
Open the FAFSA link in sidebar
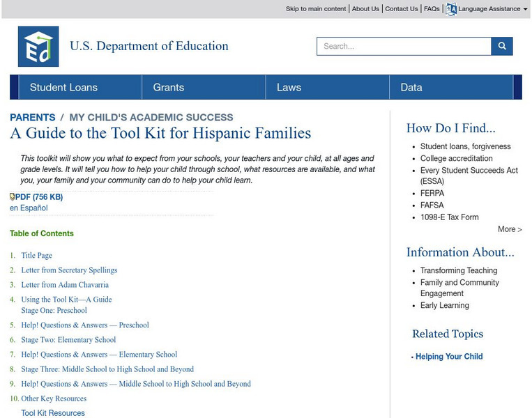coord(432,206)
